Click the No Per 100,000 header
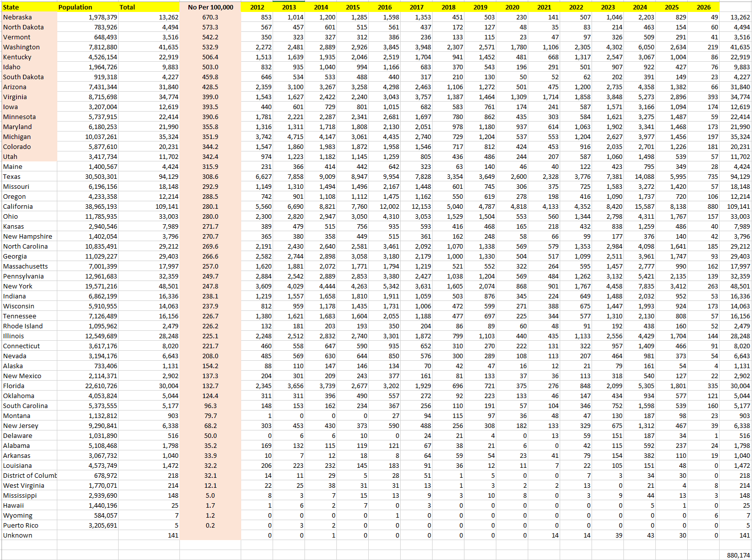Viewport: 752px width, 560px height. 210,7
